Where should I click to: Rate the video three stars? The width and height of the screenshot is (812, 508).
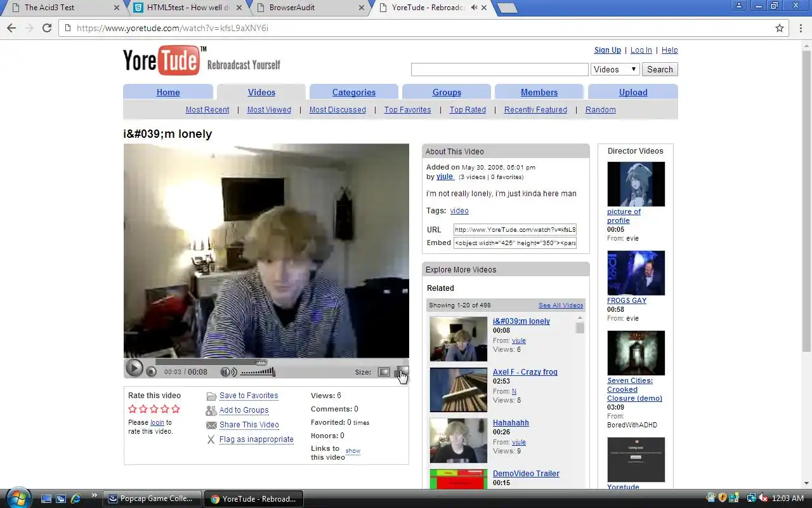154,409
